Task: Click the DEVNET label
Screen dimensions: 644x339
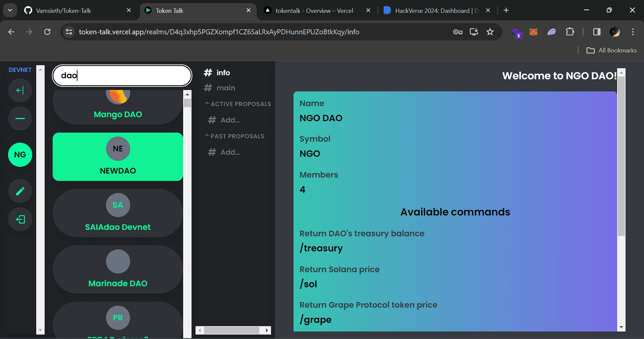Action: click(x=20, y=70)
